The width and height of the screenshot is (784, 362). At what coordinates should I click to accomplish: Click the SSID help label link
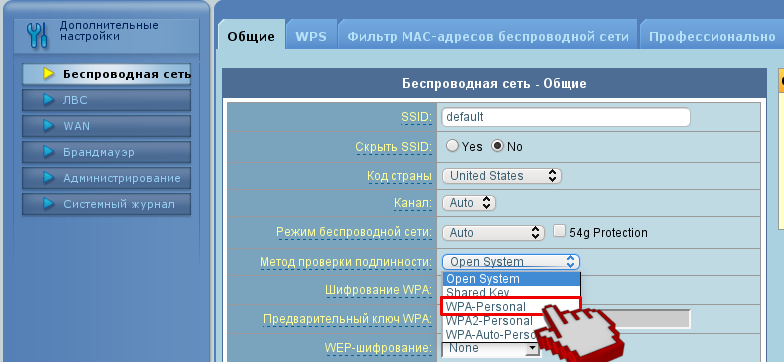416,117
